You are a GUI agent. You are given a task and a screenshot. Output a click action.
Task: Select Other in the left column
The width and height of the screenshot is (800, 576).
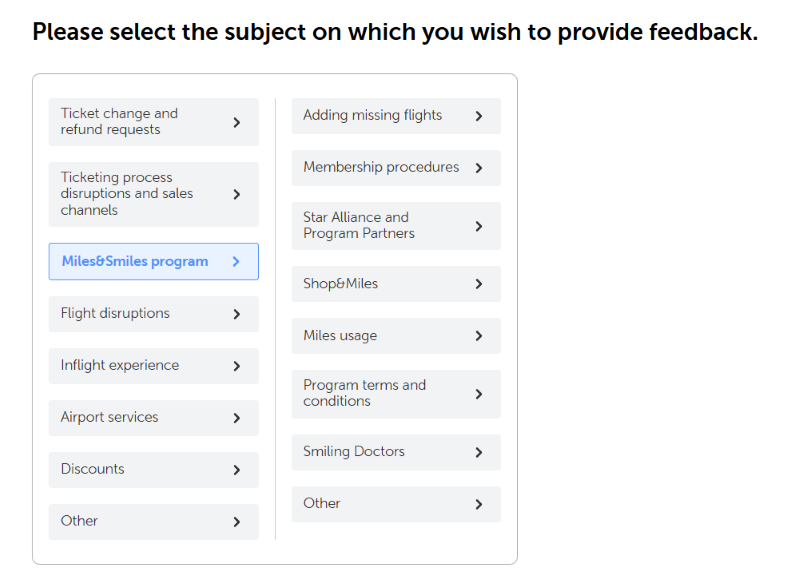pyautogui.click(x=80, y=521)
